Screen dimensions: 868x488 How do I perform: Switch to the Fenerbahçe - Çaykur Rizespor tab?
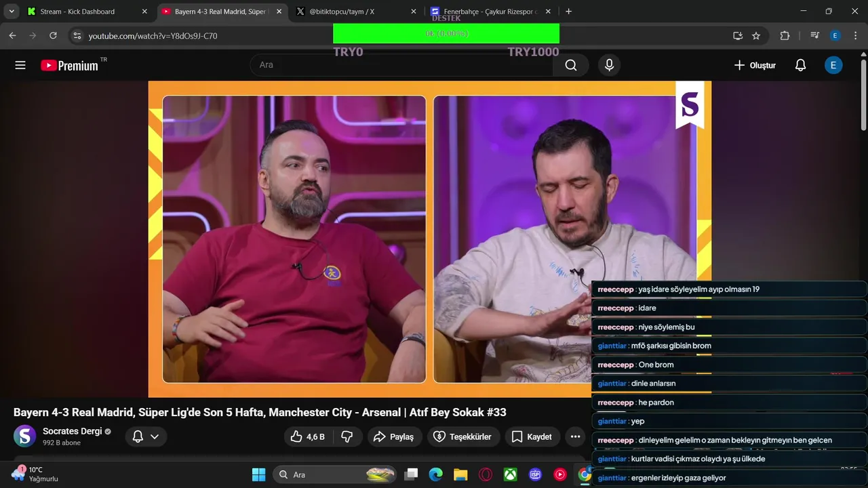pos(492,12)
